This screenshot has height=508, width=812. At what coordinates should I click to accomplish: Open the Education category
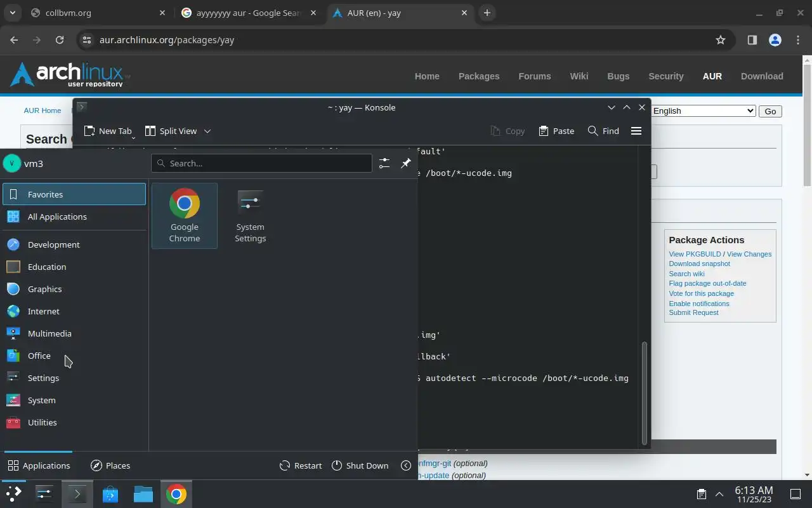pos(74,267)
